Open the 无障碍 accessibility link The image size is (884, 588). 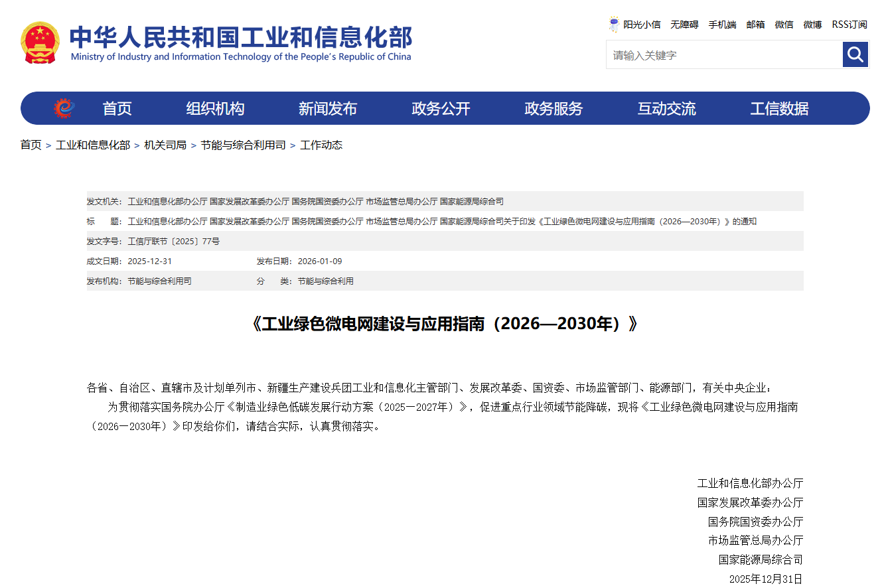coord(684,25)
